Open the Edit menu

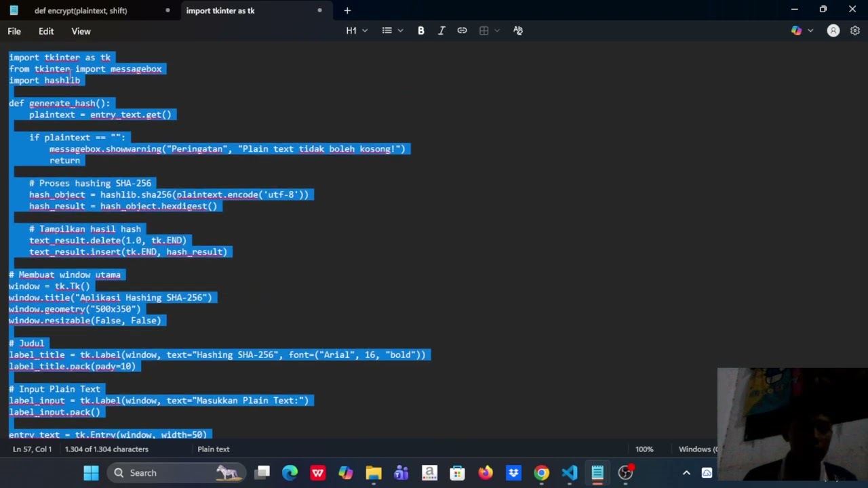click(x=46, y=31)
